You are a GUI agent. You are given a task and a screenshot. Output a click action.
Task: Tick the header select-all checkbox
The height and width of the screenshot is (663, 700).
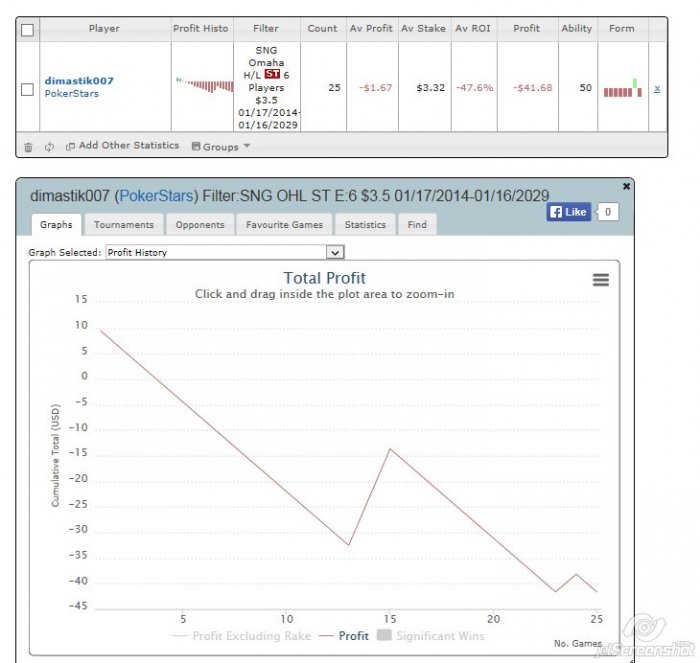[x=27, y=30]
